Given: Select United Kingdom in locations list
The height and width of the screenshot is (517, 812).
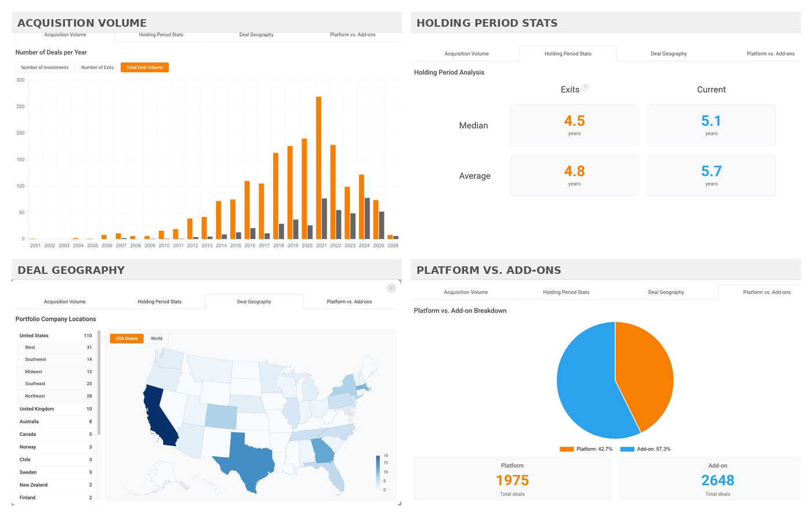Looking at the screenshot, I should (37, 409).
